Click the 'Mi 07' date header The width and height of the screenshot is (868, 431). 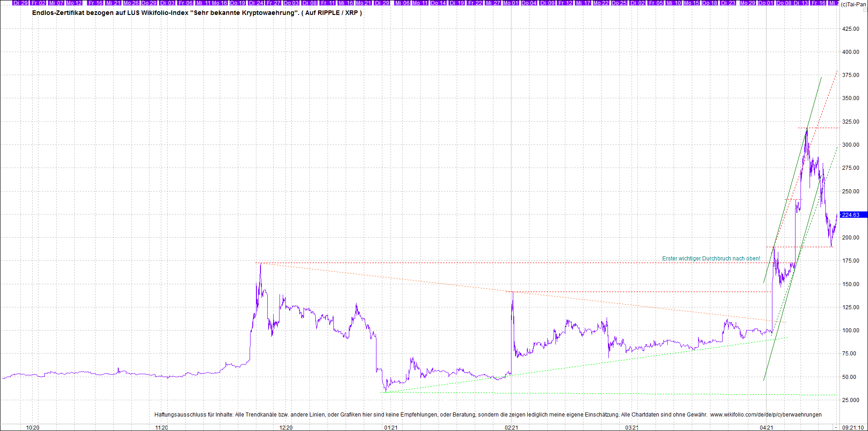pos(57,3)
